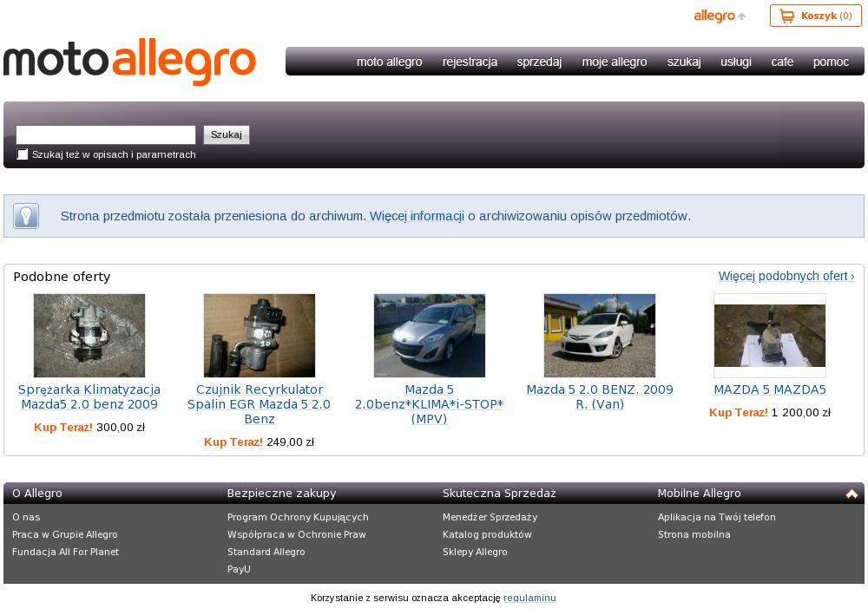Viewport: 868px width, 615px height.
Task: Open moje allegro menu item
Action: click(x=615, y=62)
